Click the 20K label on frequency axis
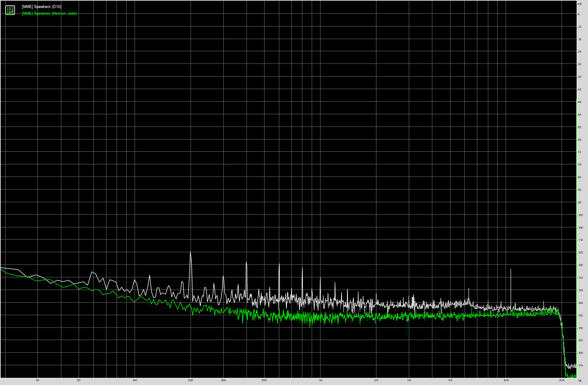Viewport: 588px width, 385px height. pos(562,380)
